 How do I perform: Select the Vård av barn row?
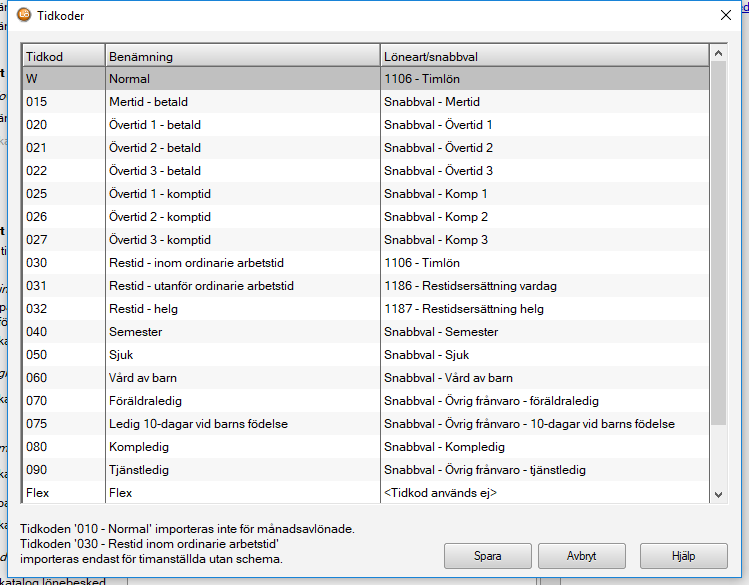[x=241, y=378]
